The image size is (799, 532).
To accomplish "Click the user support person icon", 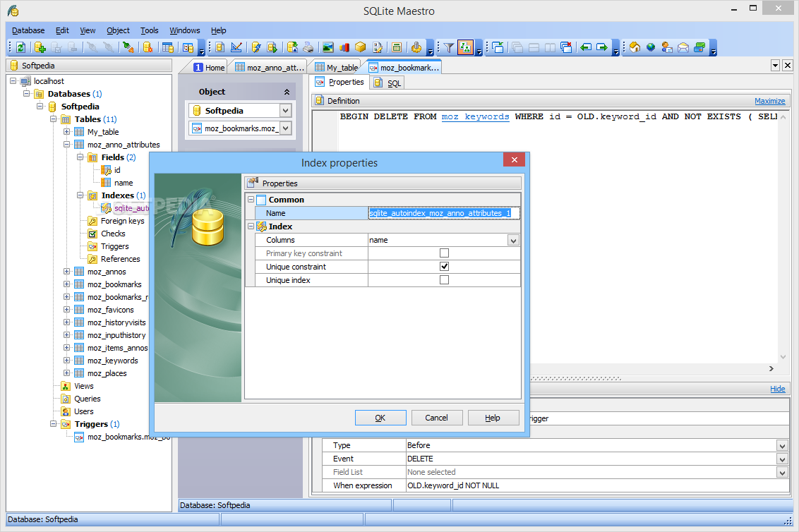I will coord(667,47).
